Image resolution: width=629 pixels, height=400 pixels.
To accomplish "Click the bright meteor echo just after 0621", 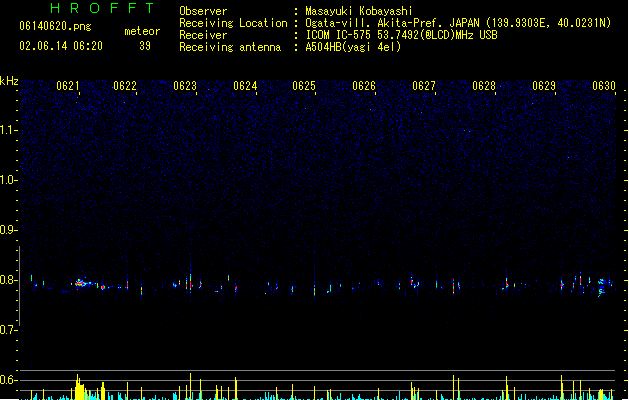I will (x=81, y=283).
